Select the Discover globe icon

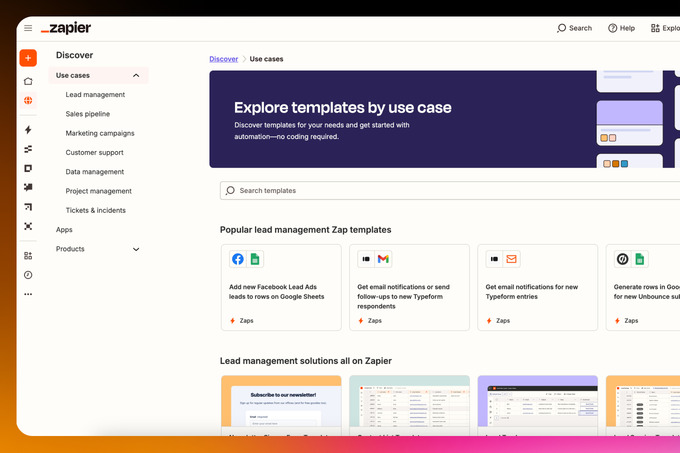tap(28, 101)
